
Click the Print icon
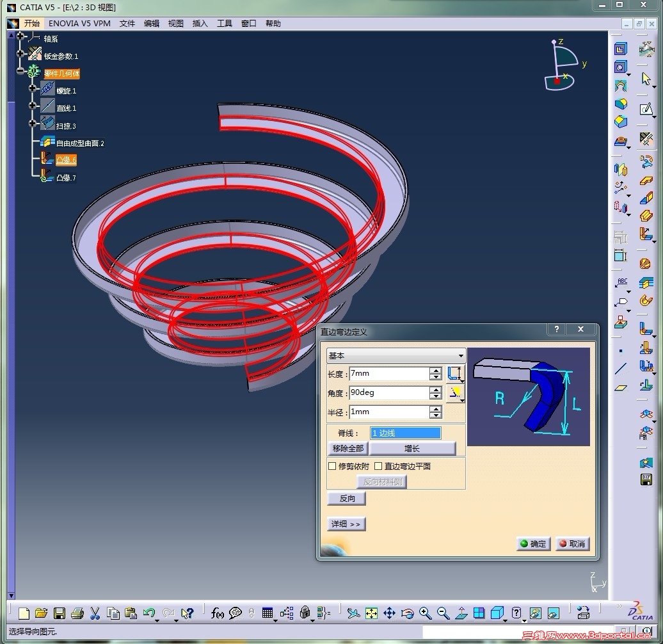coord(77,613)
